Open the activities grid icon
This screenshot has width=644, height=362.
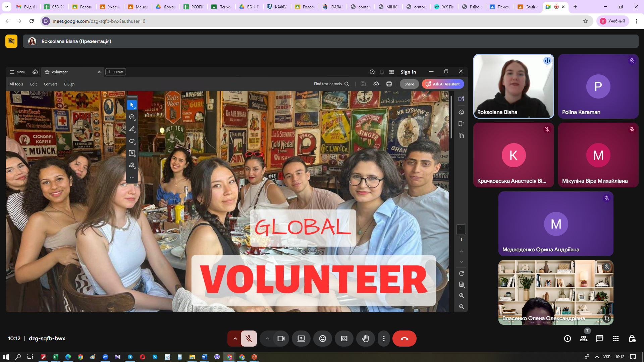[615, 339]
